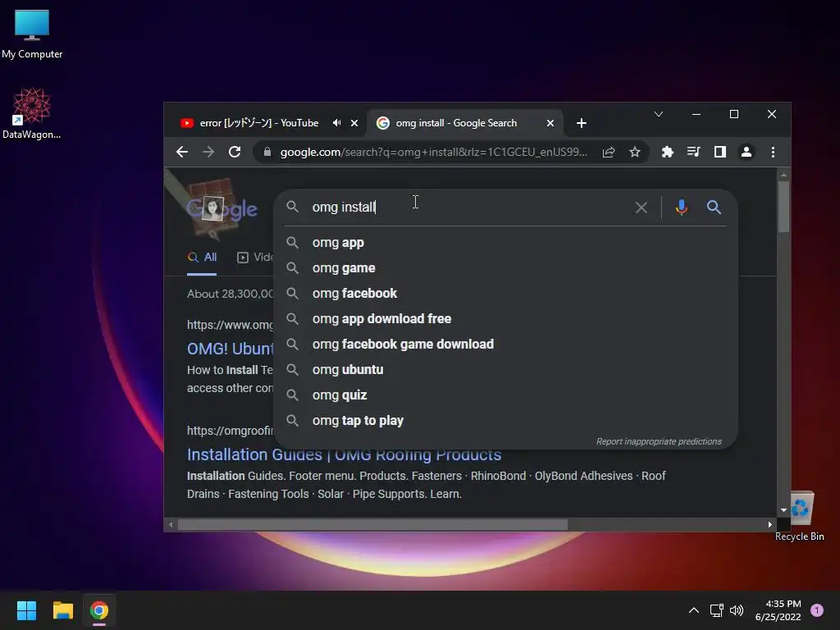840x630 pixels.
Task: Open the clock and date panel
Action: pyautogui.click(x=778, y=610)
